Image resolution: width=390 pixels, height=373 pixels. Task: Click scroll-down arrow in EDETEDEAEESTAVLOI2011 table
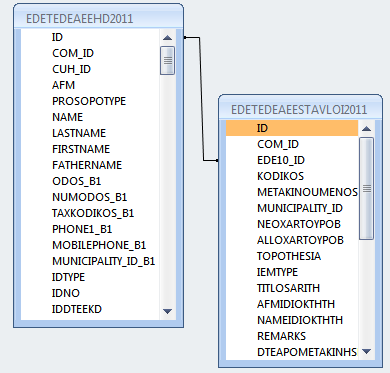[x=367, y=351]
